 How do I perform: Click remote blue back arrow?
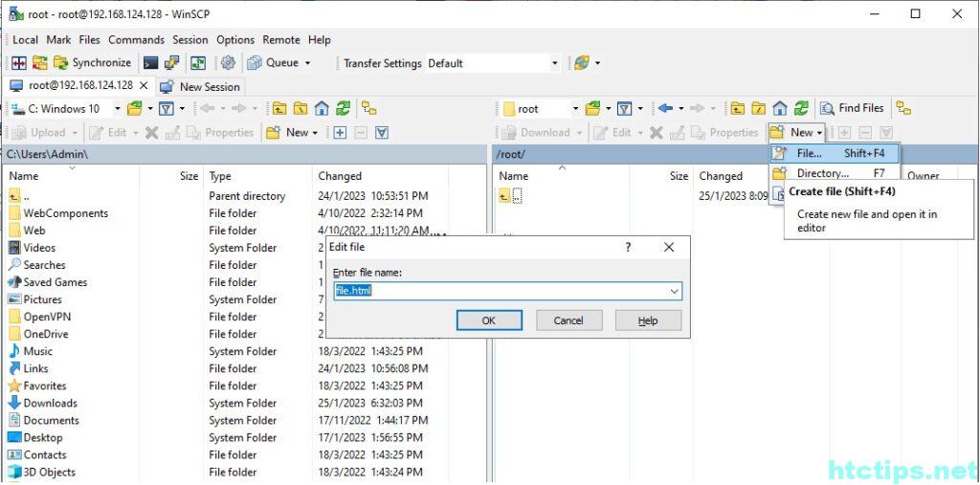666,109
